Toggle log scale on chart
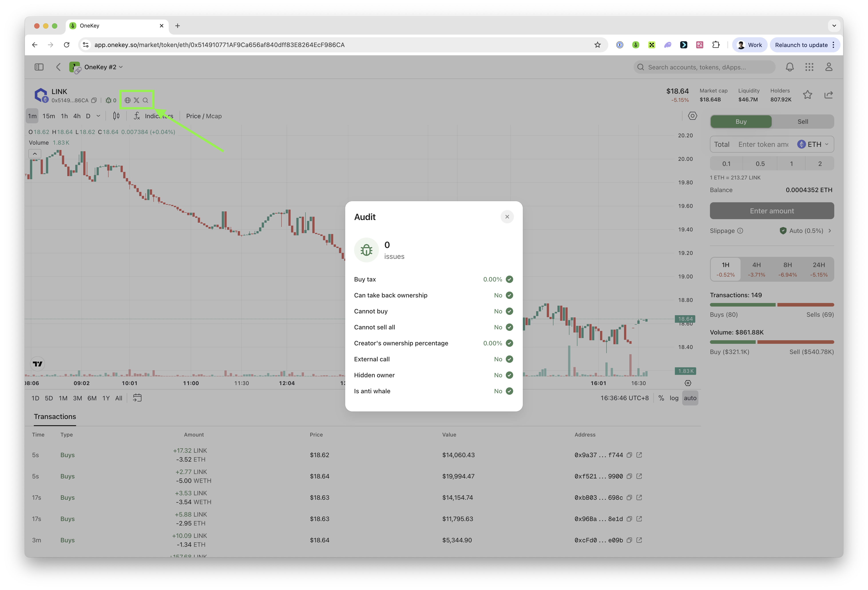 (x=674, y=398)
